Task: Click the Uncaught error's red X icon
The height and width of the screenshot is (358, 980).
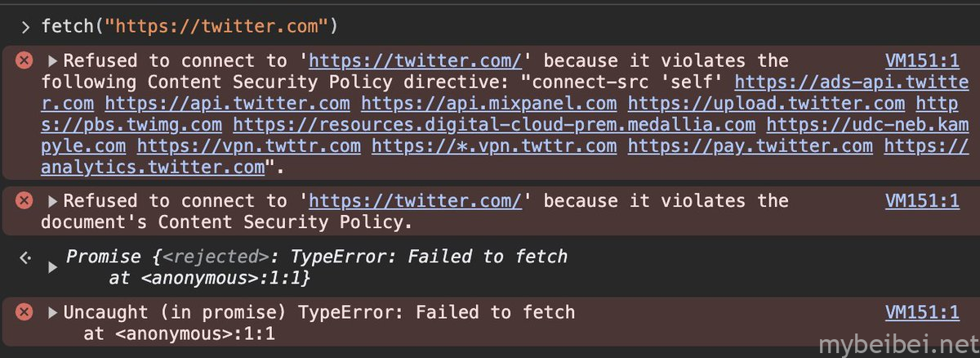Action: pos(25,312)
